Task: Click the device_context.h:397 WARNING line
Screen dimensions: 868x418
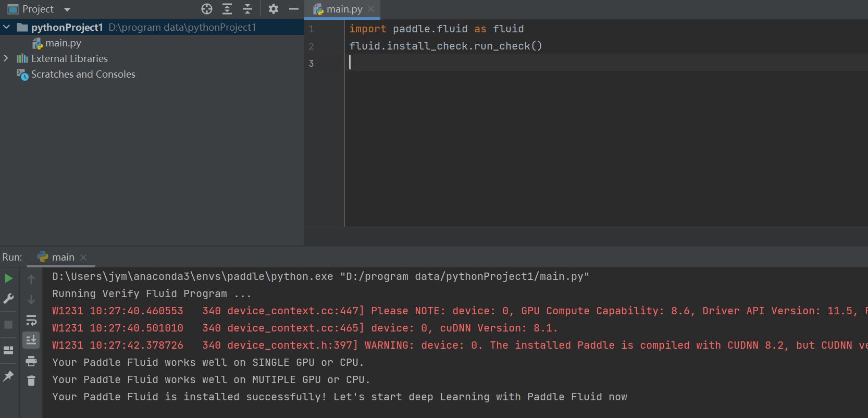Action: coord(460,346)
